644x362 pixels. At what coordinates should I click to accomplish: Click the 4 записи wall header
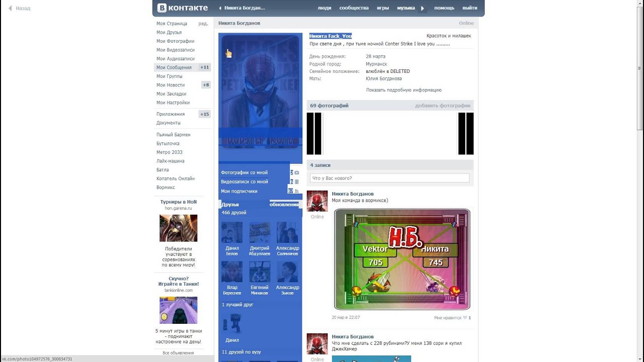pos(390,165)
